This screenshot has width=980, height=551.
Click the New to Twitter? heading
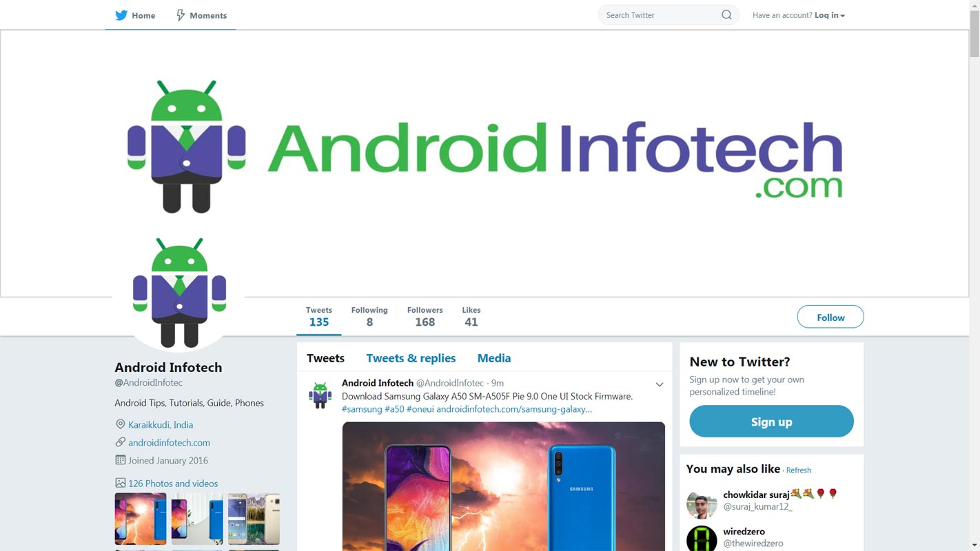(739, 362)
